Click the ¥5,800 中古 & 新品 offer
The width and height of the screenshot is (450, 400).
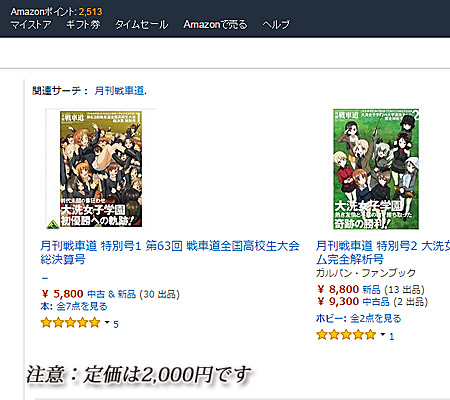click(110, 294)
